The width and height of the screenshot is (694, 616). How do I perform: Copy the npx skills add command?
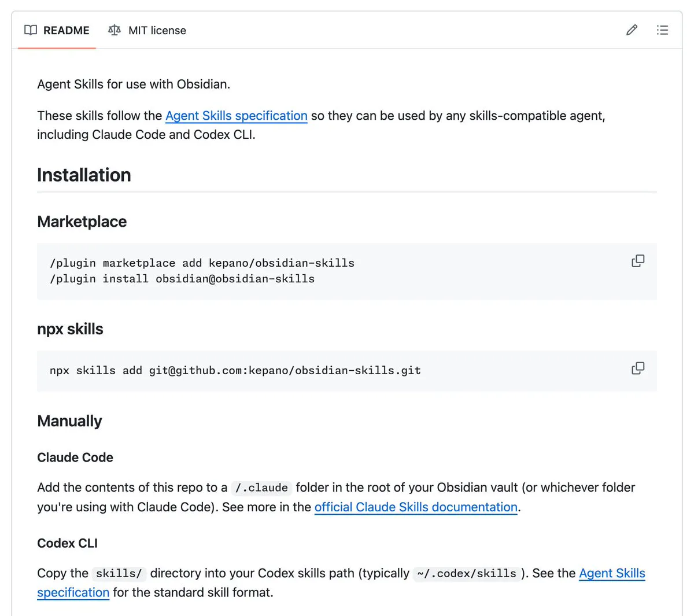point(638,368)
